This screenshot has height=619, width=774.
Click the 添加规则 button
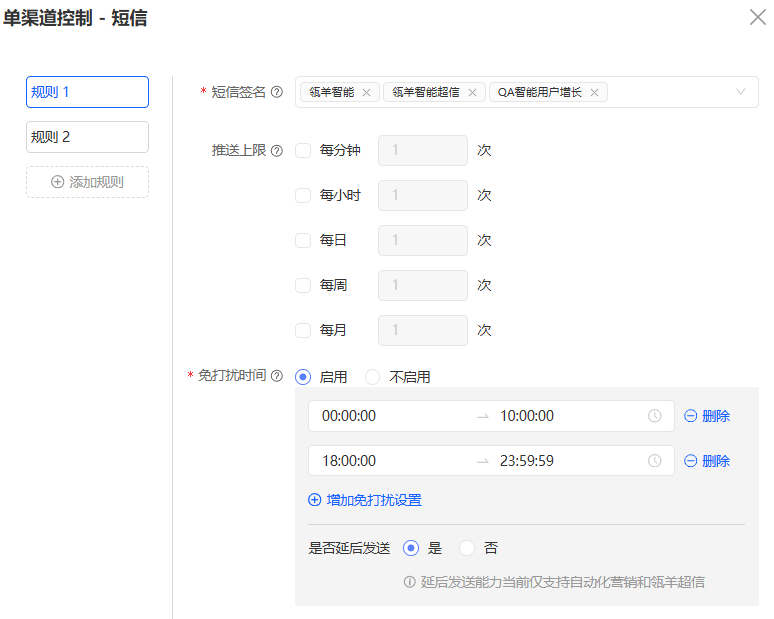87,182
